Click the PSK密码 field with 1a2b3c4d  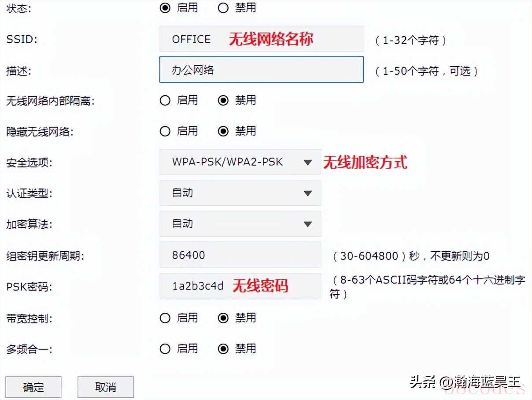[240, 286]
